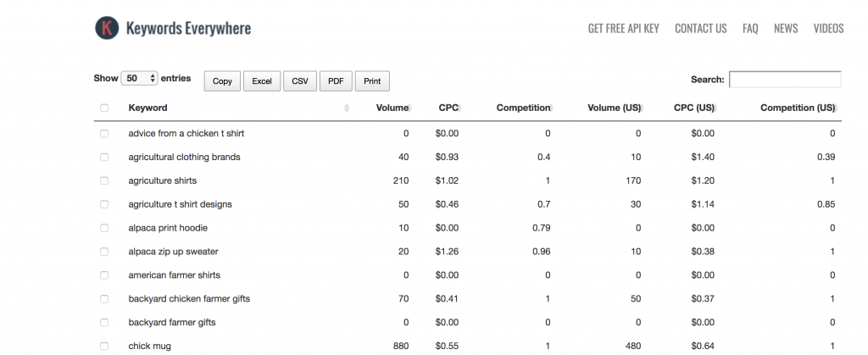Go to CONTACT US page
The image size is (868, 355).
point(701,28)
